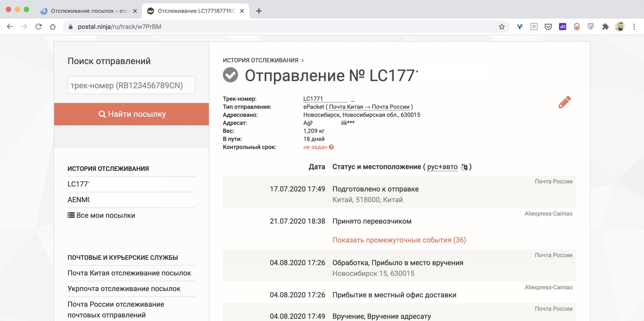644x321 pixels.
Task: Click 'Китай, 518000, Китай' location text
Action: click(x=368, y=200)
